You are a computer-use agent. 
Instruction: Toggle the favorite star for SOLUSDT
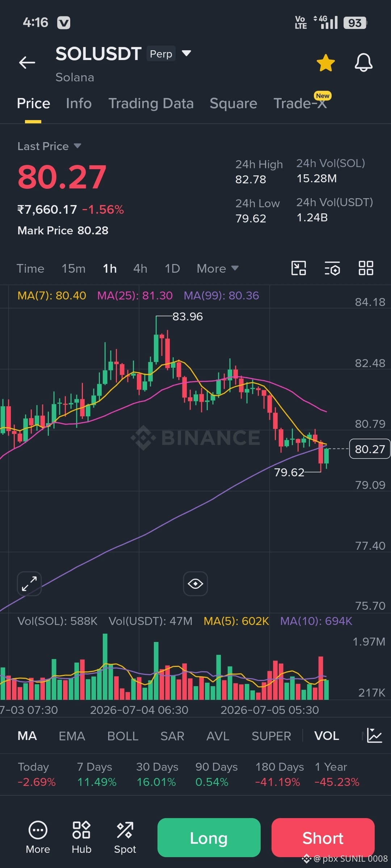coord(325,63)
